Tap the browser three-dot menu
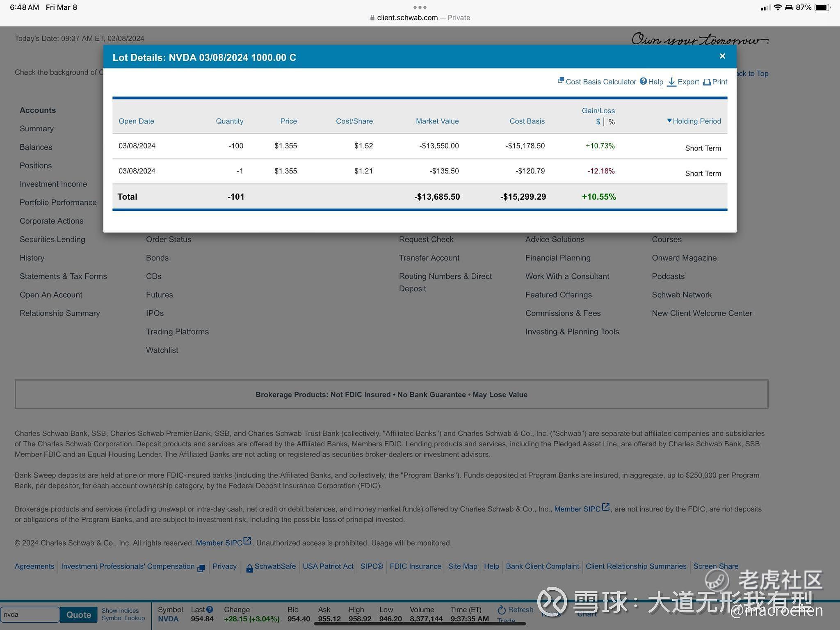Viewport: 840px width, 630px height. pyautogui.click(x=420, y=7)
